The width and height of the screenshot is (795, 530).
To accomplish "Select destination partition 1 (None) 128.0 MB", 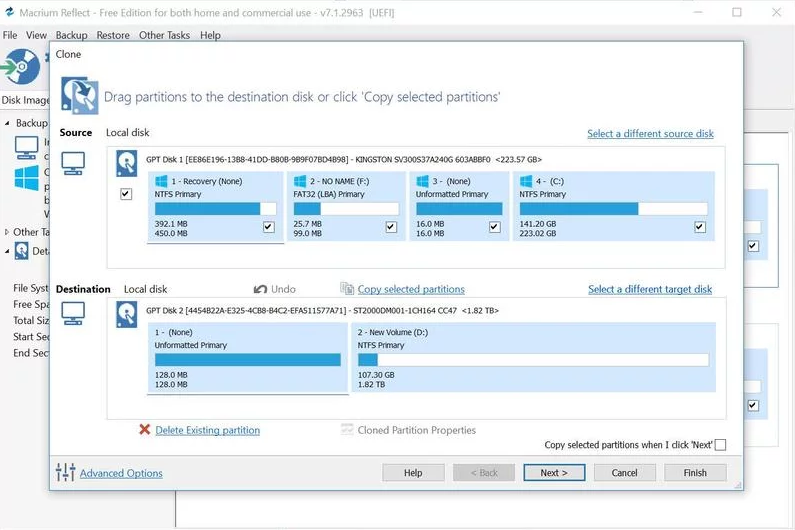I will pyautogui.click(x=247, y=358).
